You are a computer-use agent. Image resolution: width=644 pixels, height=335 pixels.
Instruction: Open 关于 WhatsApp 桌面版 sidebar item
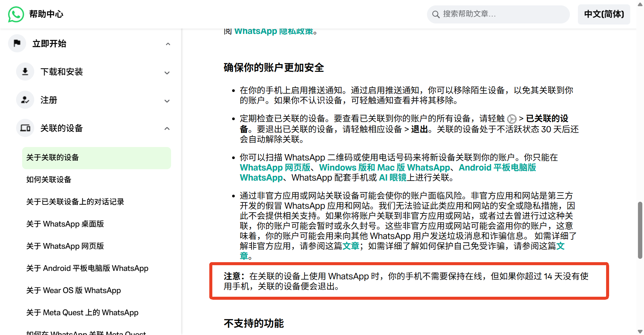tap(65, 224)
